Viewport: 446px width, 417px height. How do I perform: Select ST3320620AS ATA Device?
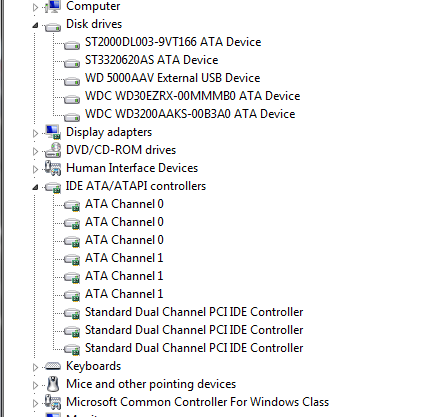[151, 60]
